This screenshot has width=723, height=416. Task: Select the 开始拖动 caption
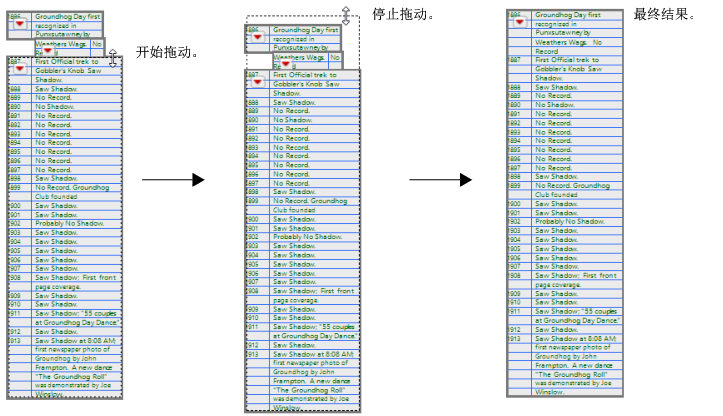pyautogui.click(x=167, y=52)
